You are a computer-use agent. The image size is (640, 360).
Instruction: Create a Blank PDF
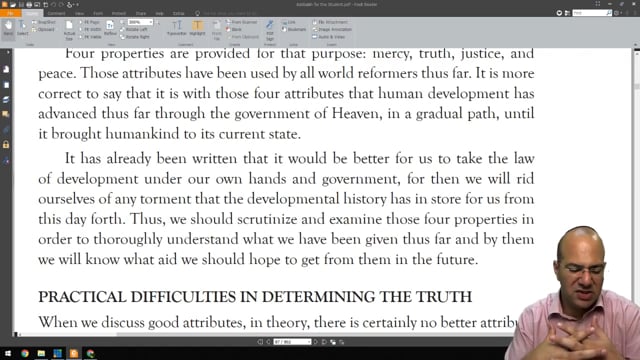click(x=234, y=29)
